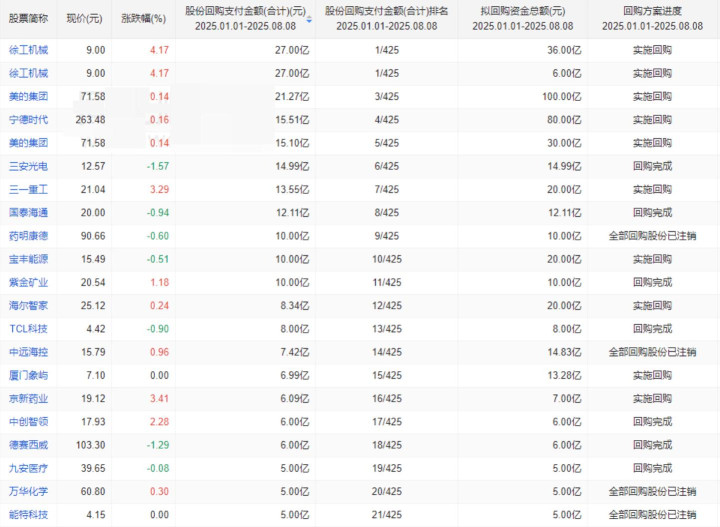720x527 pixels.
Task: Open the 厦门象屿 stock link
Action: (x=28, y=375)
